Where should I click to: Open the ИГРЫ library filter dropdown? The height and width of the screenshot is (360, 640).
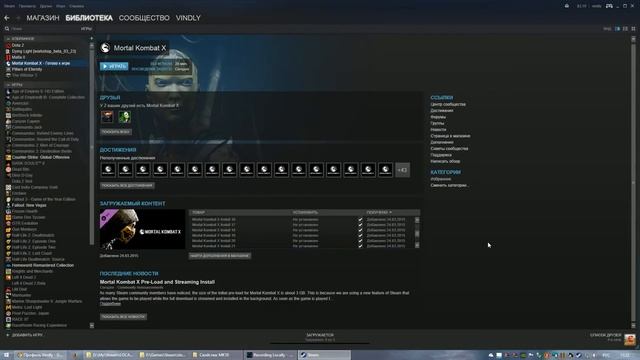[86, 29]
